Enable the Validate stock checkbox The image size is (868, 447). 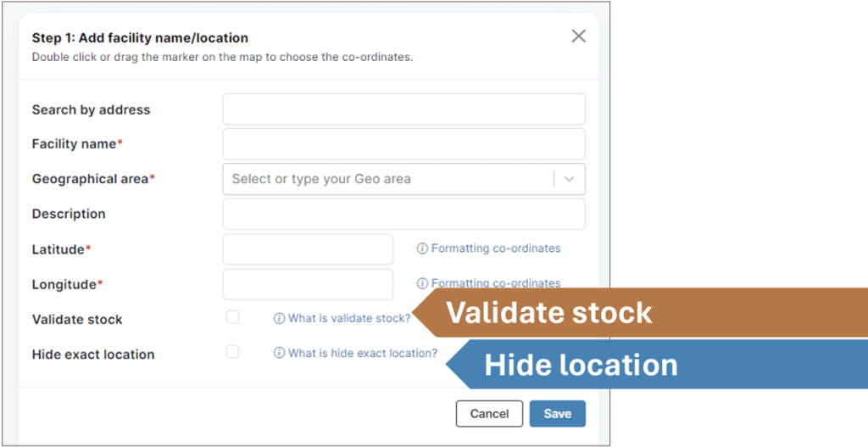pyautogui.click(x=232, y=317)
